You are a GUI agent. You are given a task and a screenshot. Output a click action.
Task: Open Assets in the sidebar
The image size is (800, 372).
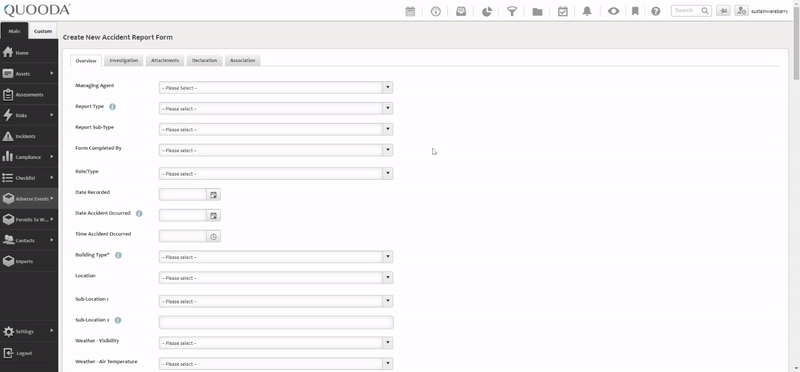(x=29, y=73)
